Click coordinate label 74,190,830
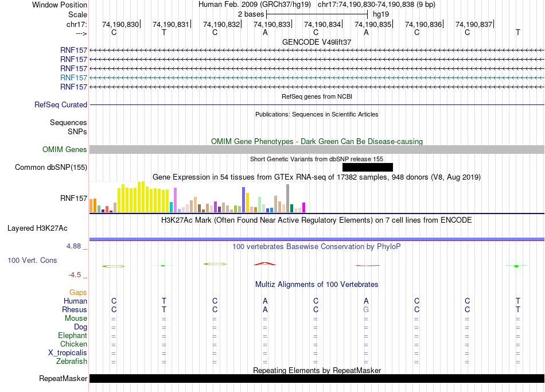Viewport: 545px width, 392px height. (120, 24)
